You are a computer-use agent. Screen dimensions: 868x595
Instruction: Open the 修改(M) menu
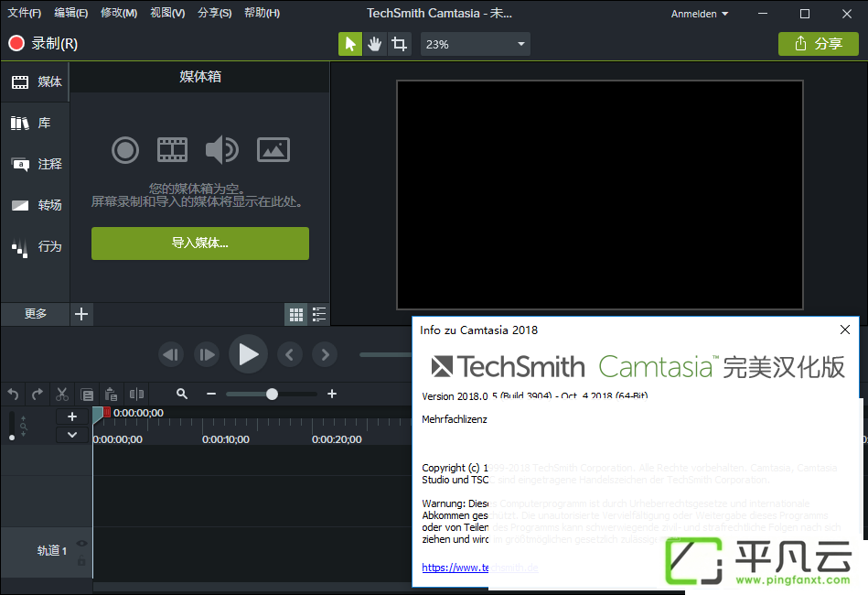click(119, 13)
